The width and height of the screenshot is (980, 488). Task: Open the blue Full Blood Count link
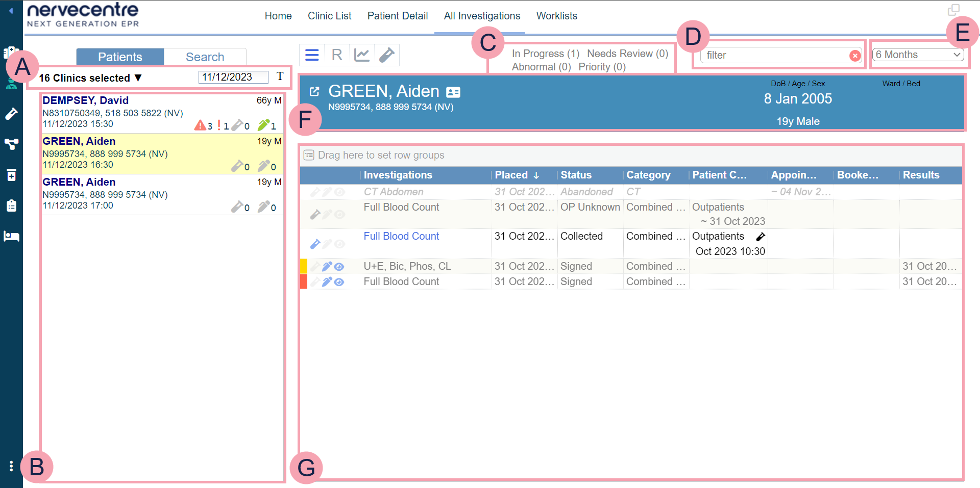point(401,236)
